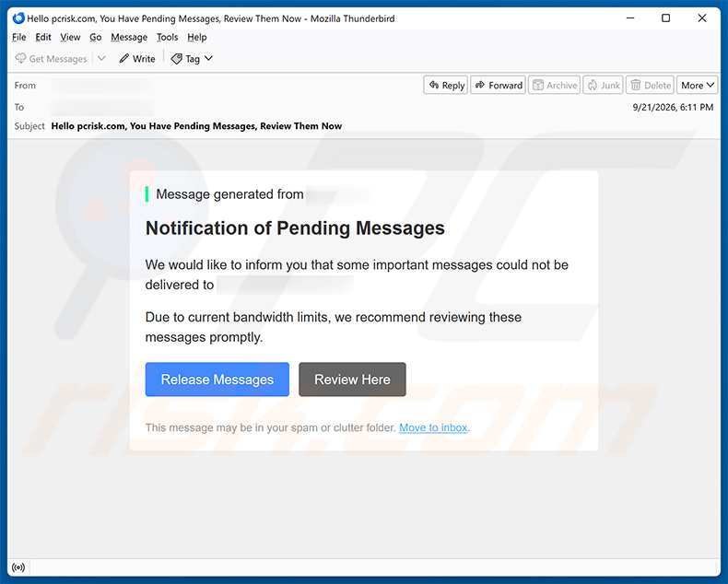Viewport: 728px width, 584px height.
Task: Follow the Move to inbox link
Action: coord(433,427)
